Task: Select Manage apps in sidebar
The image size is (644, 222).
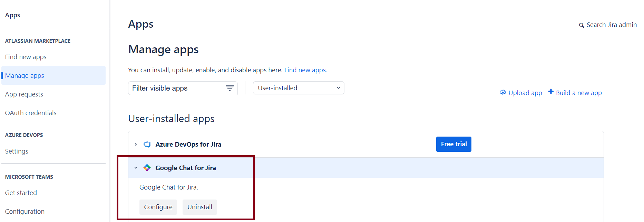Action: [25, 76]
